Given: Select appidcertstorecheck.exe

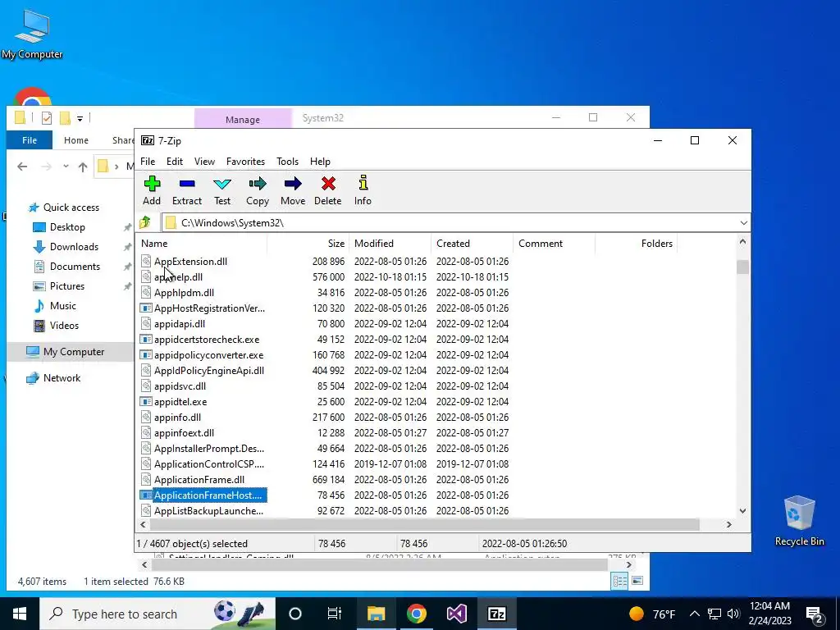Looking at the screenshot, I should click(207, 339).
